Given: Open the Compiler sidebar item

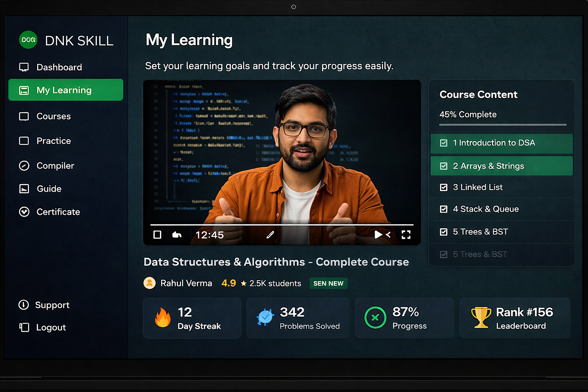Looking at the screenshot, I should [55, 166].
